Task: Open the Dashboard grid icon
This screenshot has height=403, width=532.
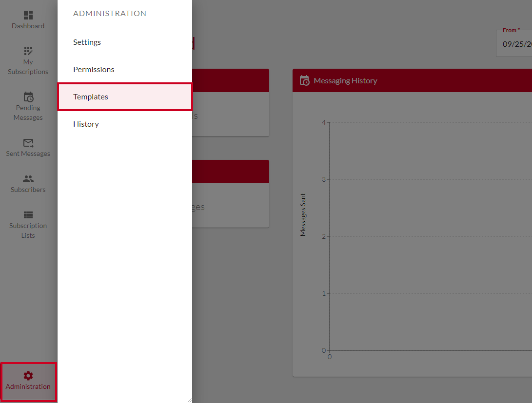Action: (28, 15)
